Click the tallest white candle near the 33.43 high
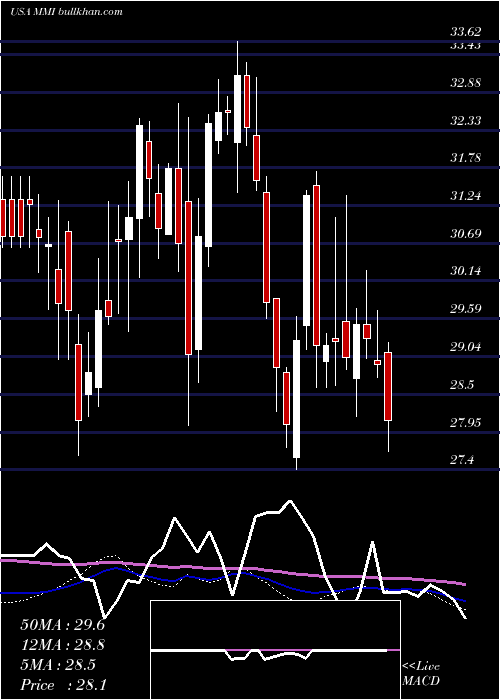 click(238, 109)
